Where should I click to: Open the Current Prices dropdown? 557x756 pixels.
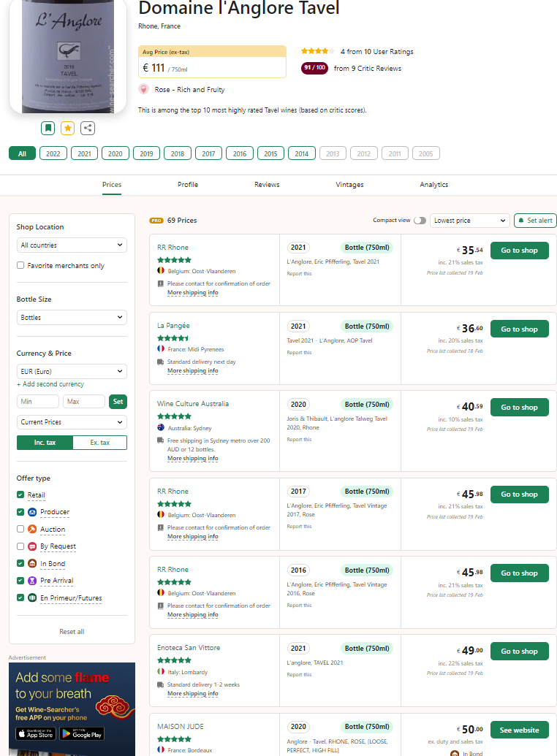pyautogui.click(x=72, y=422)
